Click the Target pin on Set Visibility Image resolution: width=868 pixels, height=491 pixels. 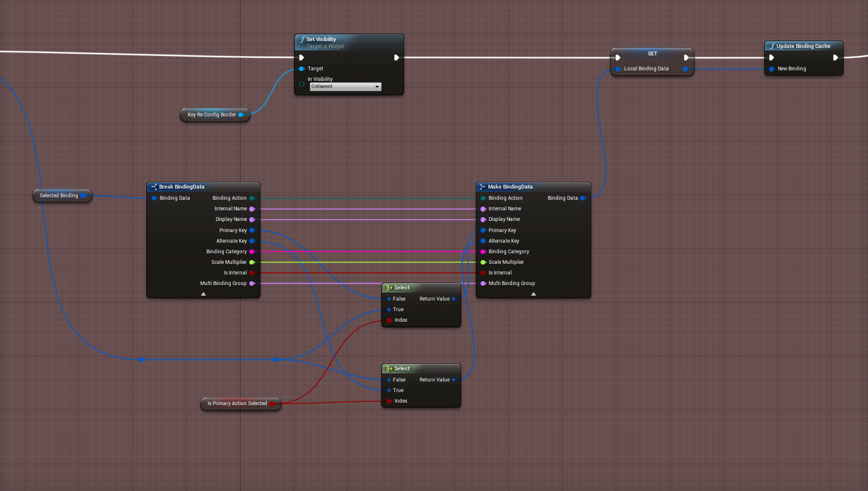(302, 68)
